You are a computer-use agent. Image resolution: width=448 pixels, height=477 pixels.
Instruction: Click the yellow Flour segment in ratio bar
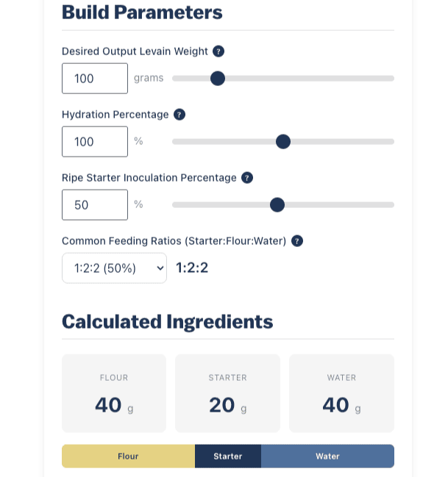click(x=128, y=456)
